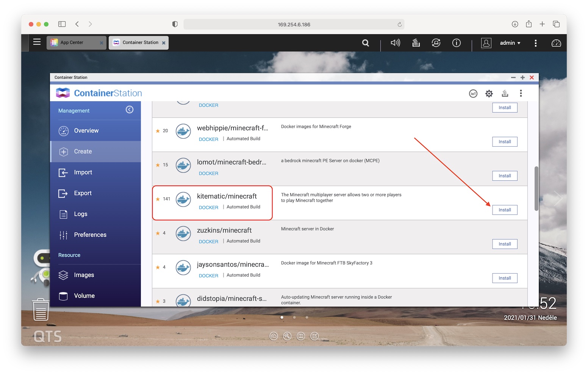Screen dimensions: 588x374
Task: Click the external devices sync icon
Action: [436, 43]
